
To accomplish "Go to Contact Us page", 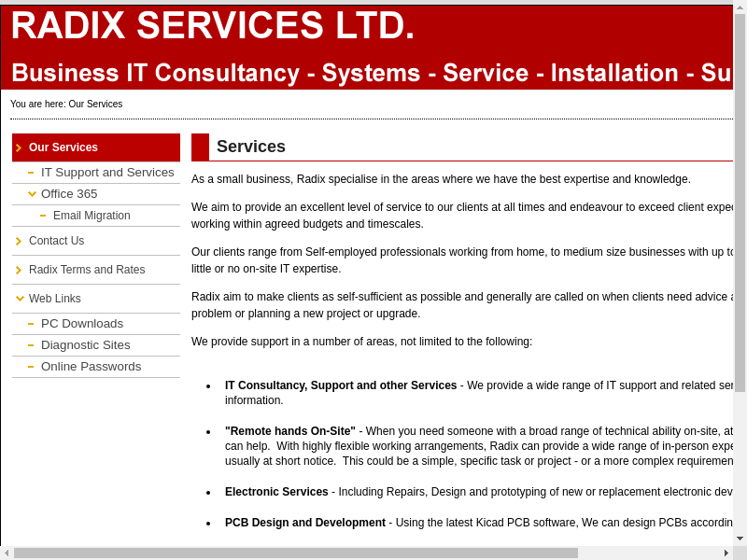I will (x=56, y=241).
